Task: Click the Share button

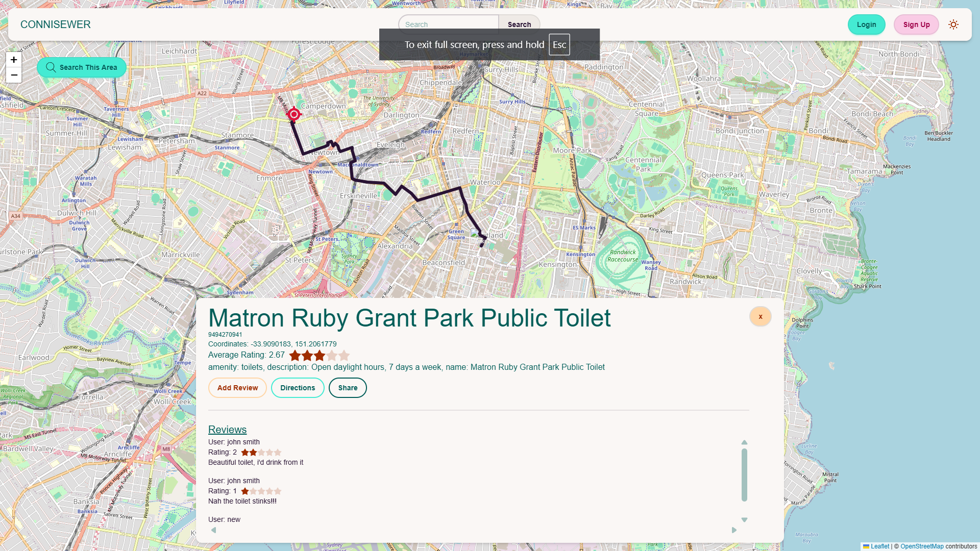Action: click(348, 388)
